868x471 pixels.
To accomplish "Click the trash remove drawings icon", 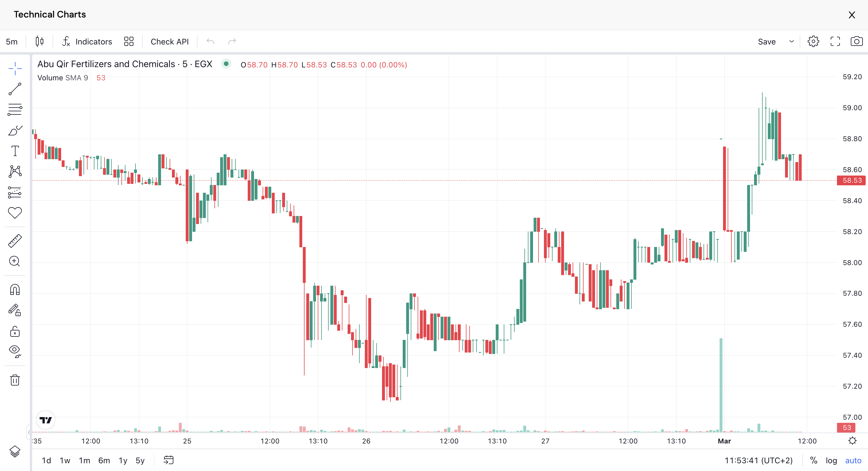I will pyautogui.click(x=15, y=380).
